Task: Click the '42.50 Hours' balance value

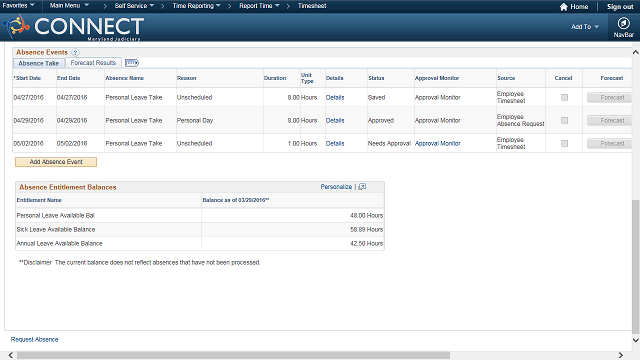Action: [x=367, y=243]
